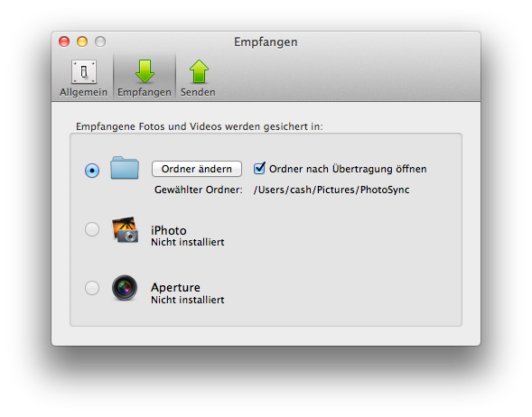Choose the Aperture radio button
The height and width of the screenshot is (417, 532).
(92, 288)
